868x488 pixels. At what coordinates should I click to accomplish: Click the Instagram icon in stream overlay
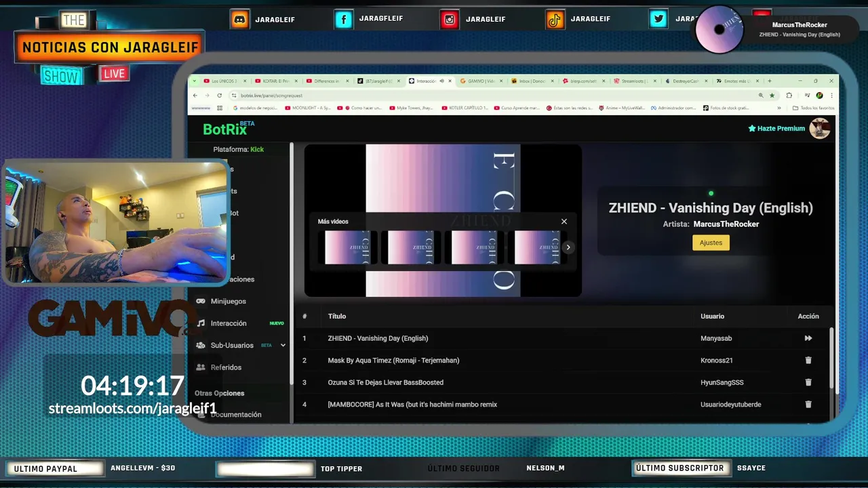450,20
